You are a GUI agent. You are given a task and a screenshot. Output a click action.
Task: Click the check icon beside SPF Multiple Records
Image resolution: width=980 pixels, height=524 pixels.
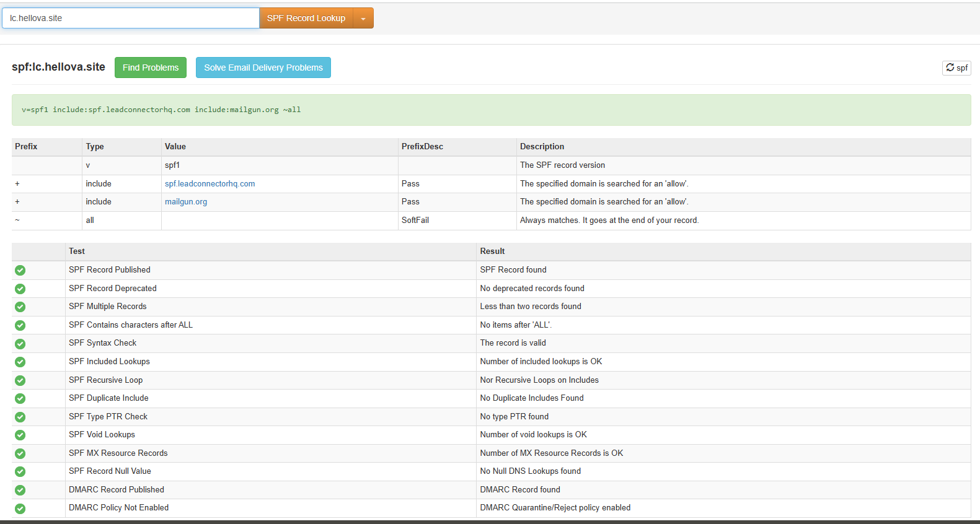point(20,307)
